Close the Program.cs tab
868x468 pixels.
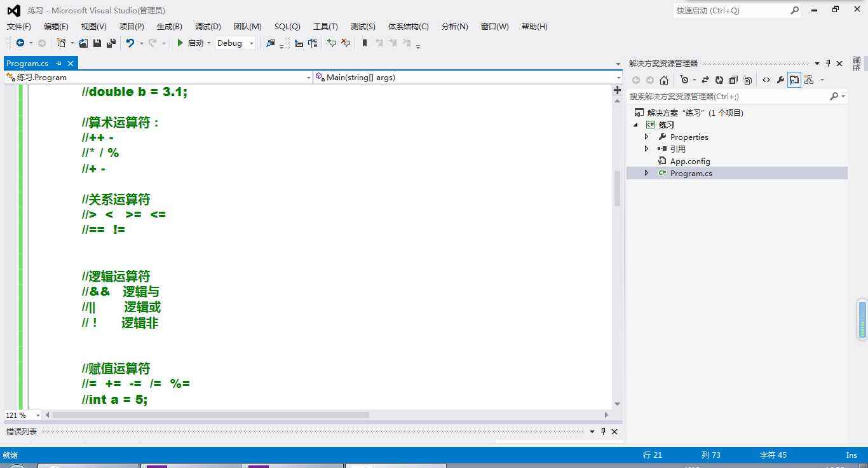pyautogui.click(x=71, y=63)
